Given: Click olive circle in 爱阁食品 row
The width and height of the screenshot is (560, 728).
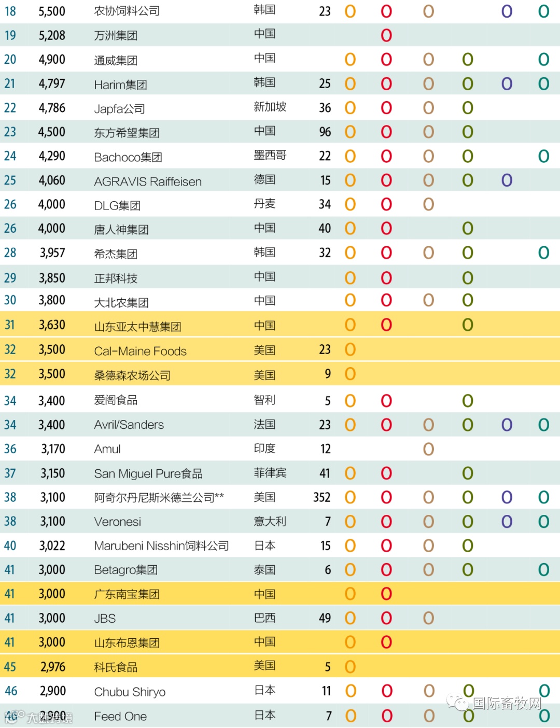Looking at the screenshot, I should tap(468, 400).
